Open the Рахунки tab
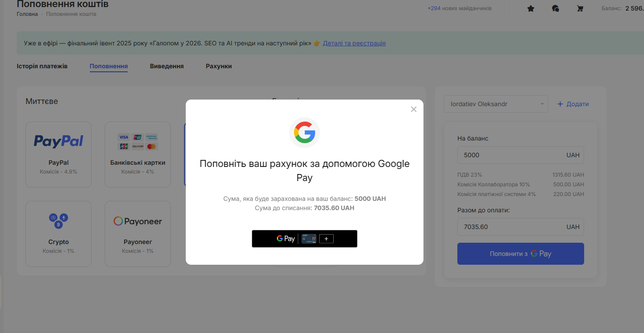The image size is (644, 333). pos(219,66)
